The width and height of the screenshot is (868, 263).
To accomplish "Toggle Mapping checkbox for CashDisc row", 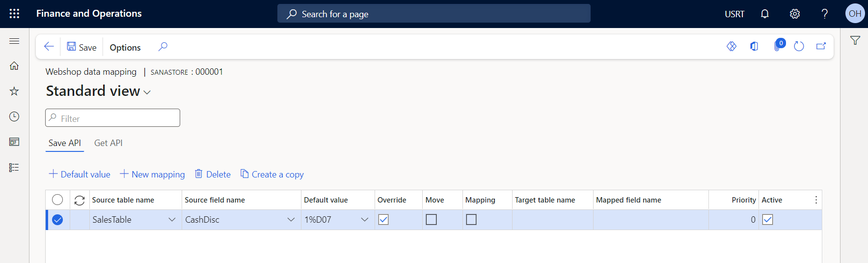I will coord(471,220).
